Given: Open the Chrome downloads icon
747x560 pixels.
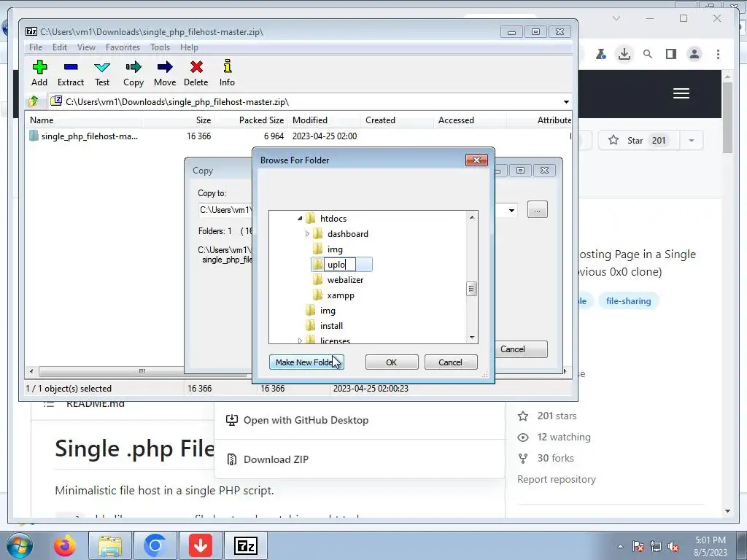Looking at the screenshot, I should point(624,54).
